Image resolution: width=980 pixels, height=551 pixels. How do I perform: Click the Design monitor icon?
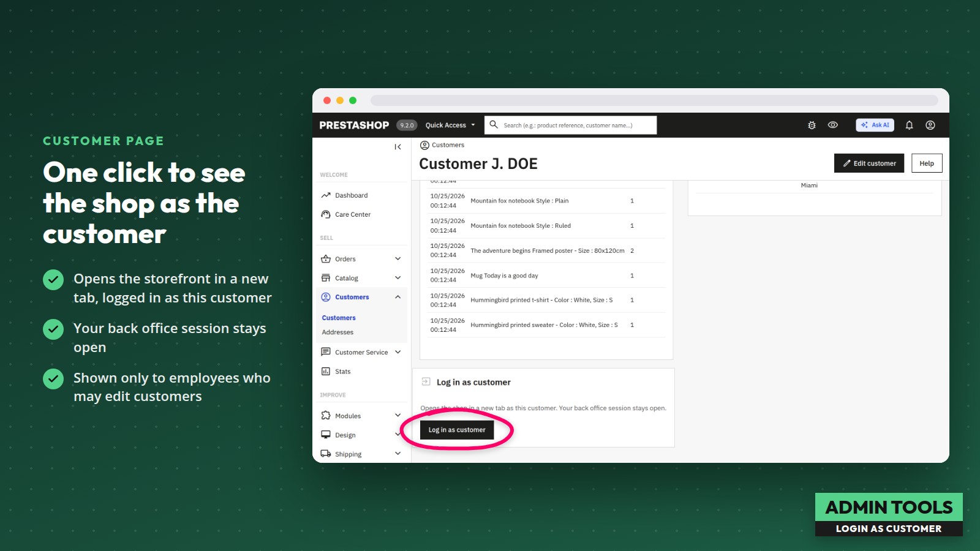pos(326,435)
